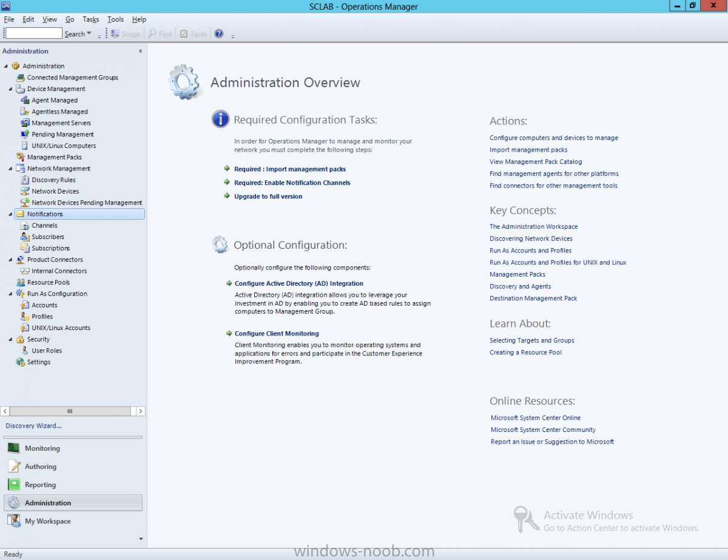Collapse the Product Connectors node
Image resolution: width=728 pixels, height=560 pixels.
[11, 260]
